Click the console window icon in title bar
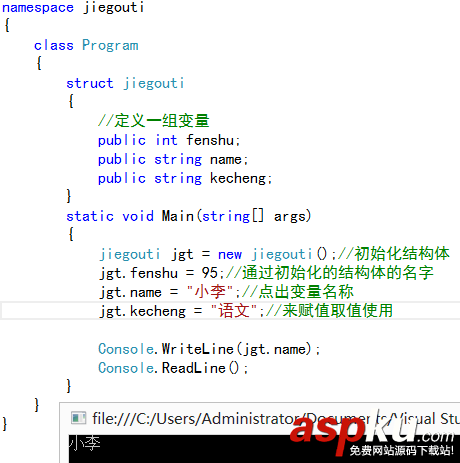The width and height of the screenshot is (460, 463). pyautogui.click(x=79, y=418)
